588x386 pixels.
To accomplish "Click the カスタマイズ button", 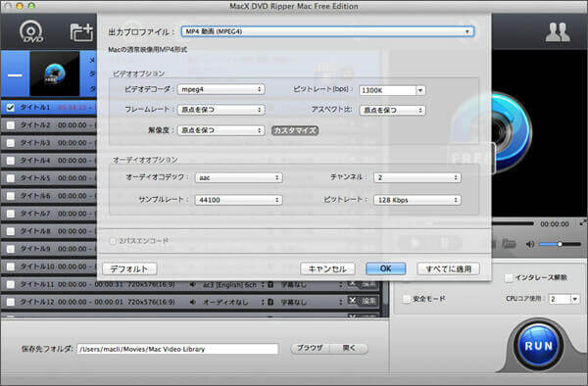I will pyautogui.click(x=295, y=130).
